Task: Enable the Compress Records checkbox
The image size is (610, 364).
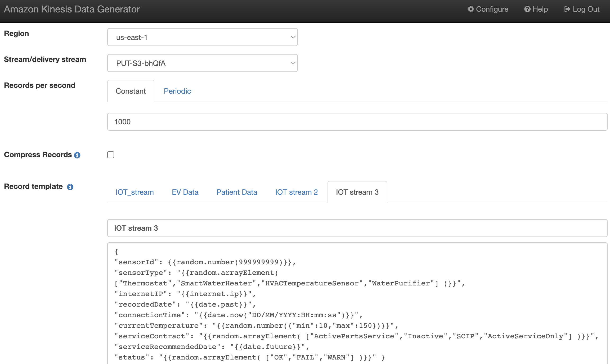Action: [x=111, y=155]
